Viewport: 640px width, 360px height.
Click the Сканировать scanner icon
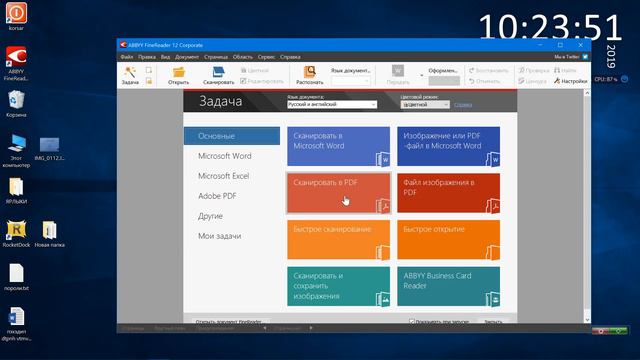[218, 72]
